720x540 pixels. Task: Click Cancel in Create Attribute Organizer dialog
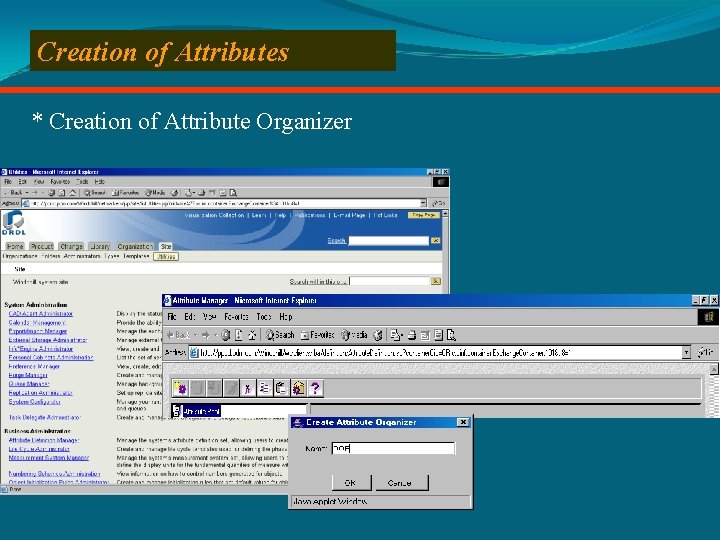click(401, 483)
